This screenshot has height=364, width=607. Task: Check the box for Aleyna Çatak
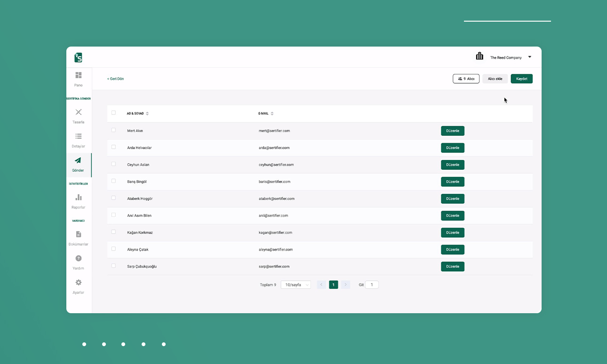click(x=113, y=249)
